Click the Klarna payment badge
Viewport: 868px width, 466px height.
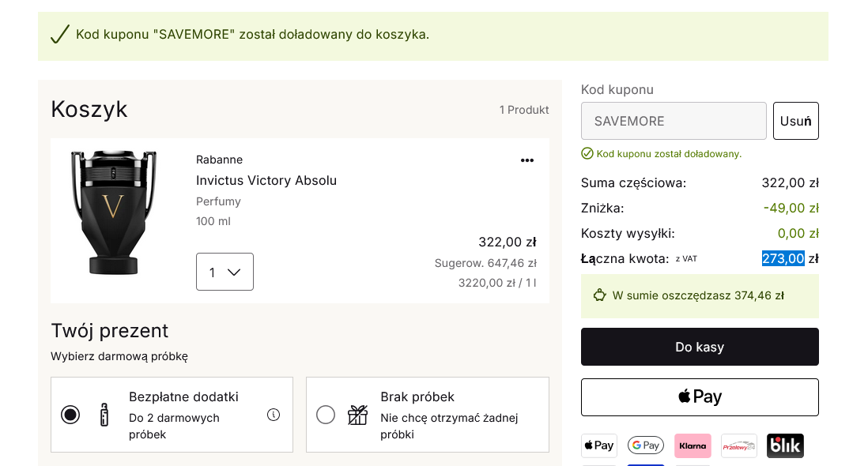coord(693,445)
